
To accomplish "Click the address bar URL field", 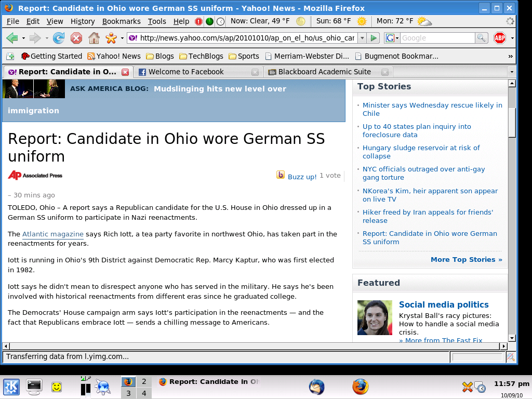I will [x=247, y=38].
